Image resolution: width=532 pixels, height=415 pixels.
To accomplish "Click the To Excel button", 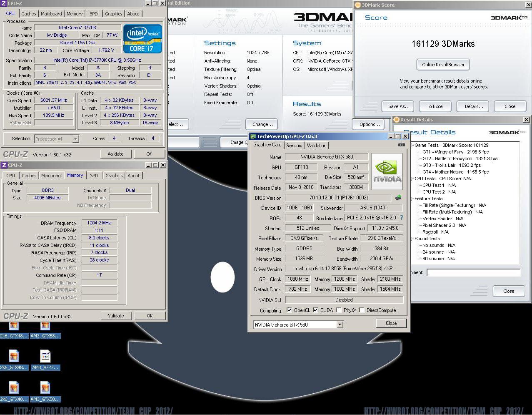I will pos(435,106).
